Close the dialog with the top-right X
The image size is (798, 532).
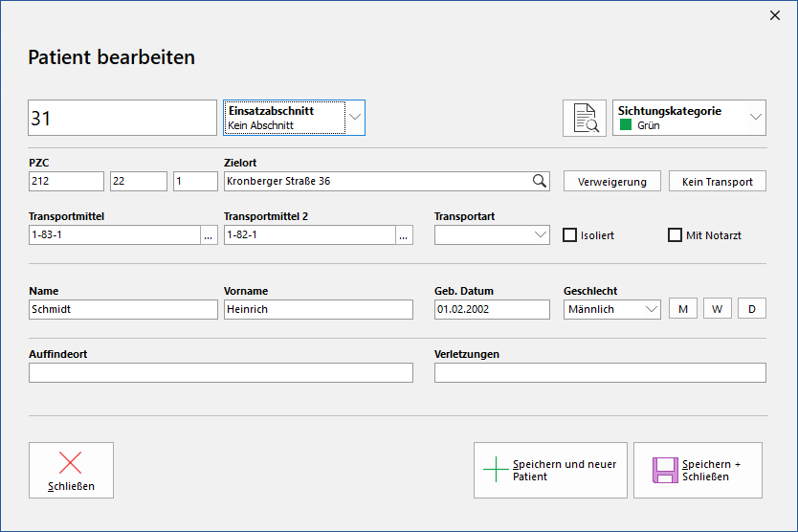click(x=775, y=15)
